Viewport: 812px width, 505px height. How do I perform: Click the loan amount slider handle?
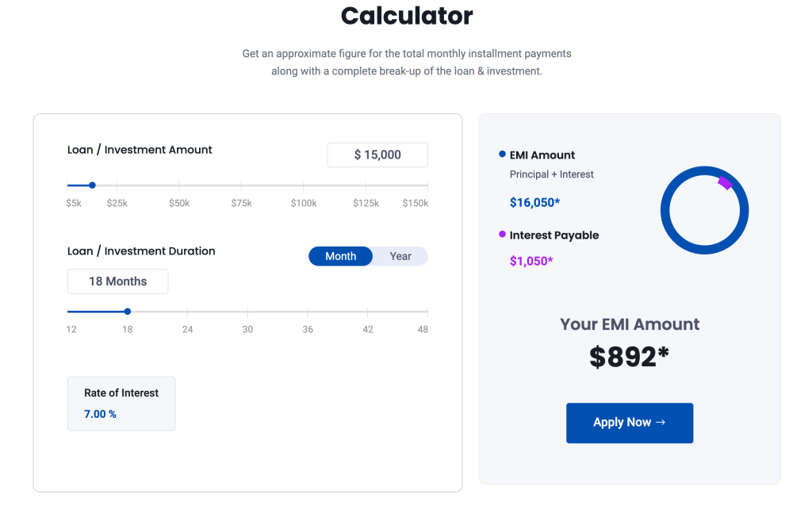[92, 186]
